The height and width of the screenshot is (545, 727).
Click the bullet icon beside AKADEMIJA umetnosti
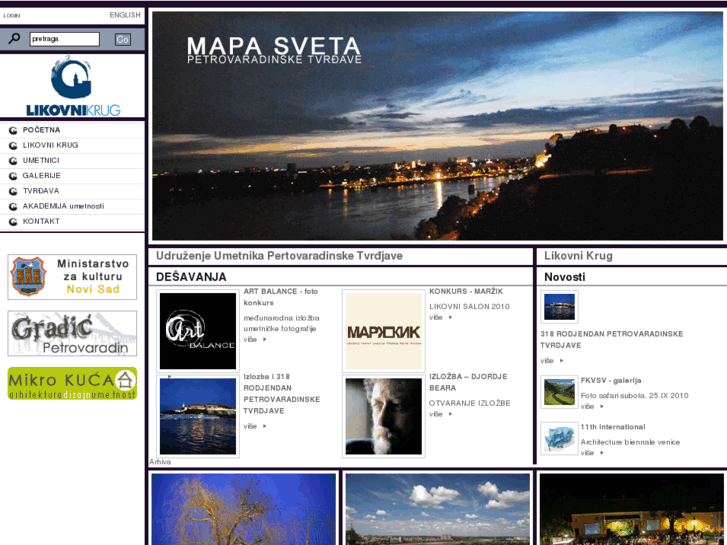pyautogui.click(x=13, y=207)
